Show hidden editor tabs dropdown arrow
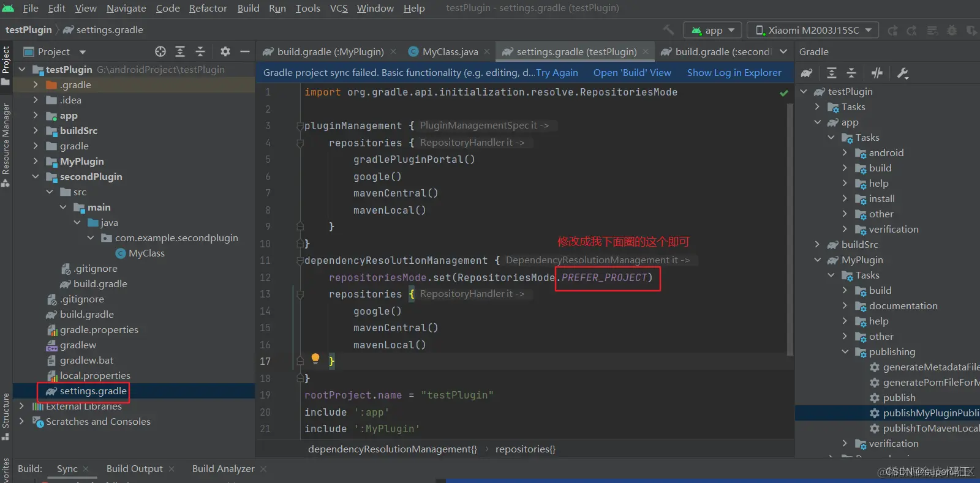This screenshot has height=483, width=980. click(x=783, y=51)
